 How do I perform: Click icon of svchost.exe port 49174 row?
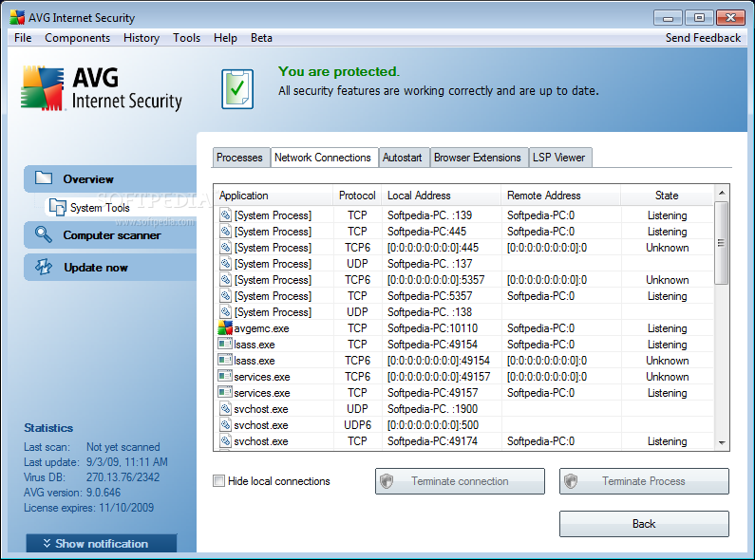226,440
